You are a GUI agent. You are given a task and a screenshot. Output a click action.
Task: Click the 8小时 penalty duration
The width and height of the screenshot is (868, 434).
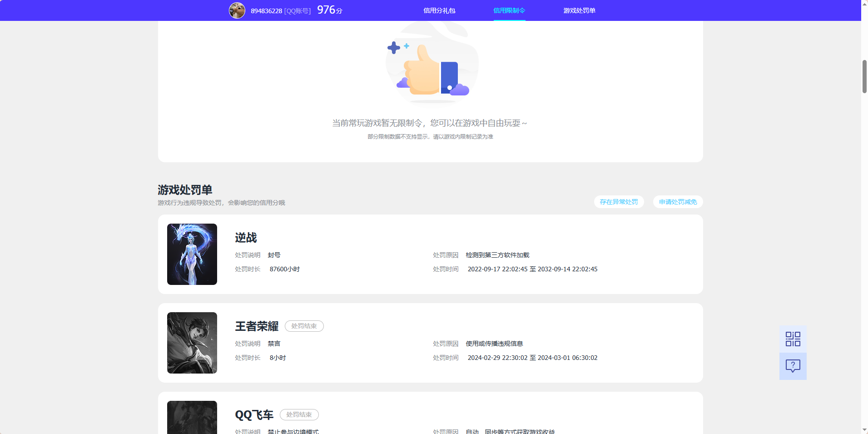[278, 358]
